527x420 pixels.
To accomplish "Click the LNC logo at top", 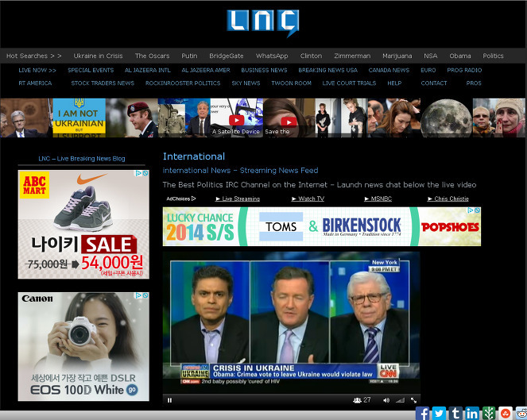I will point(263,23).
